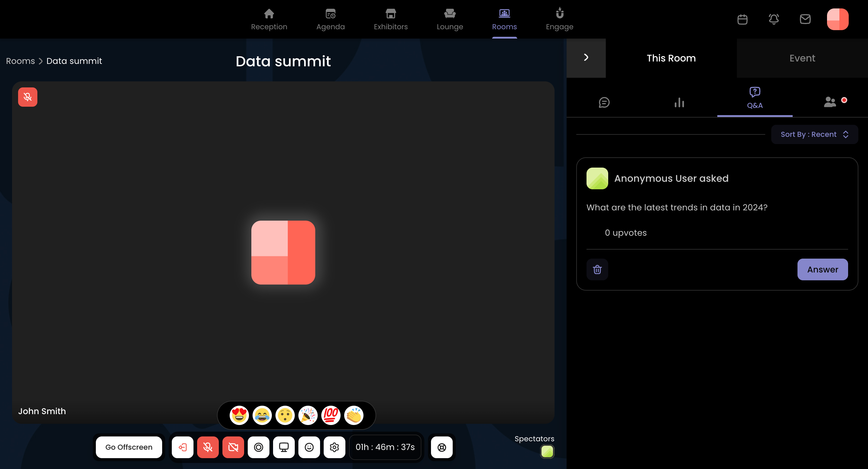Click the Data summit breadcrumb
Image resolution: width=868 pixels, height=469 pixels.
point(74,61)
